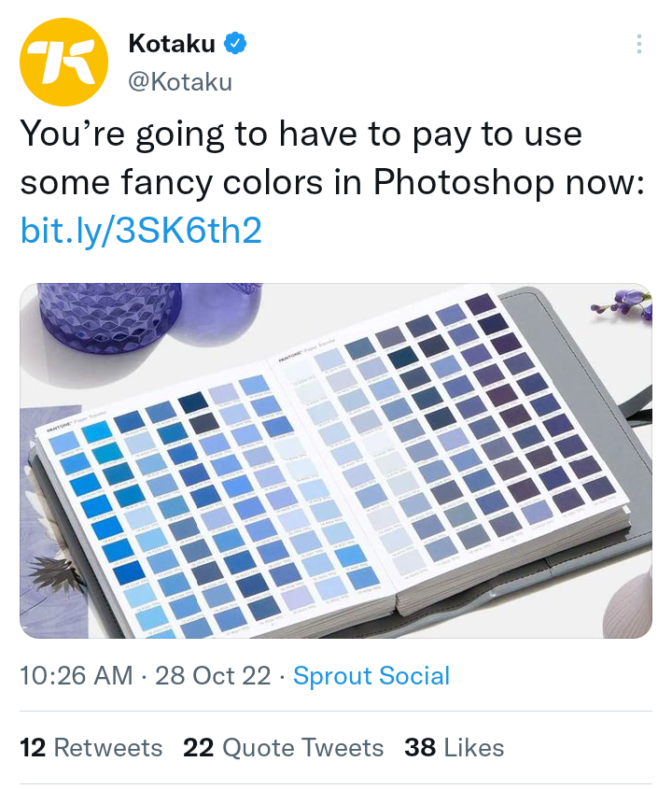View the 22 Quote Tweets list
Screen dimensions: 672x790
(x=283, y=748)
